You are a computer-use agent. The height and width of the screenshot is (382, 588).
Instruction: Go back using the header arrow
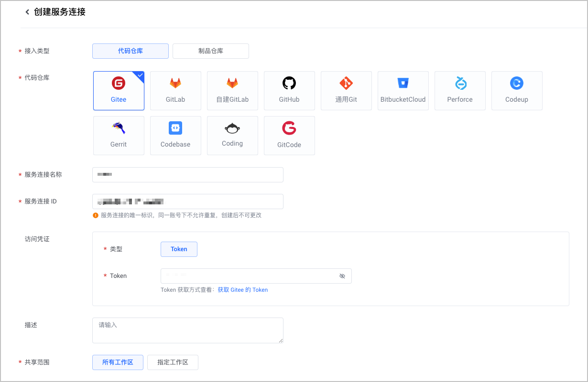pos(27,12)
